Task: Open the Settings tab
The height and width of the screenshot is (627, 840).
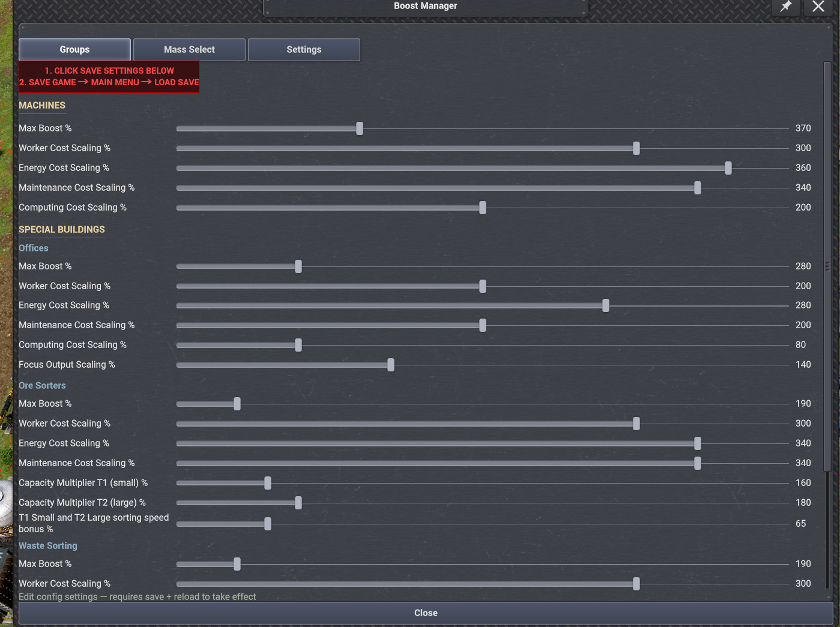Action: click(304, 50)
